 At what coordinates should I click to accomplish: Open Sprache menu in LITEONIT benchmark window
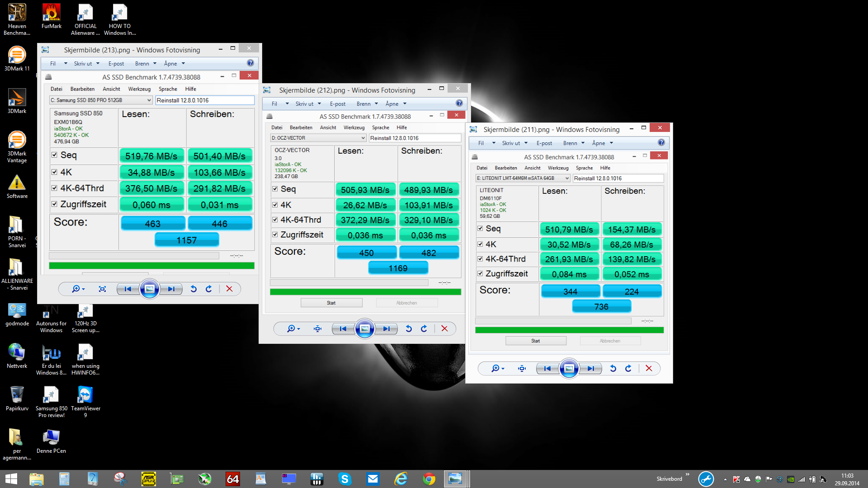pyautogui.click(x=584, y=168)
